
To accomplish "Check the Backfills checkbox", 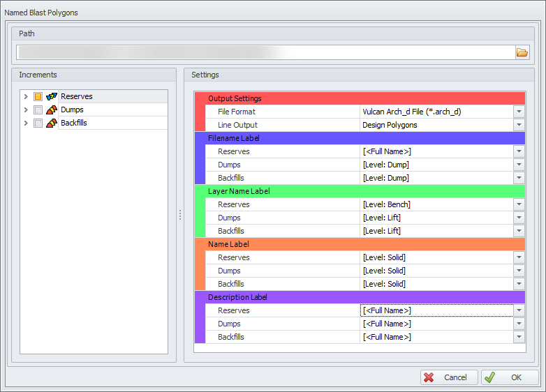I will (38, 123).
